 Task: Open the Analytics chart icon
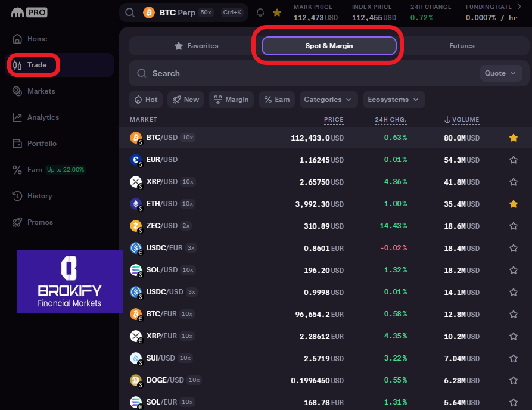(x=17, y=117)
